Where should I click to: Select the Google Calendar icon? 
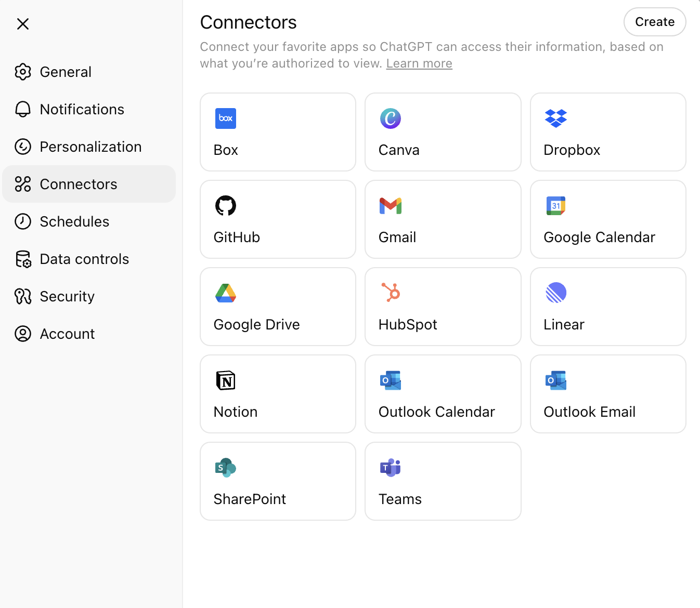[x=556, y=206]
